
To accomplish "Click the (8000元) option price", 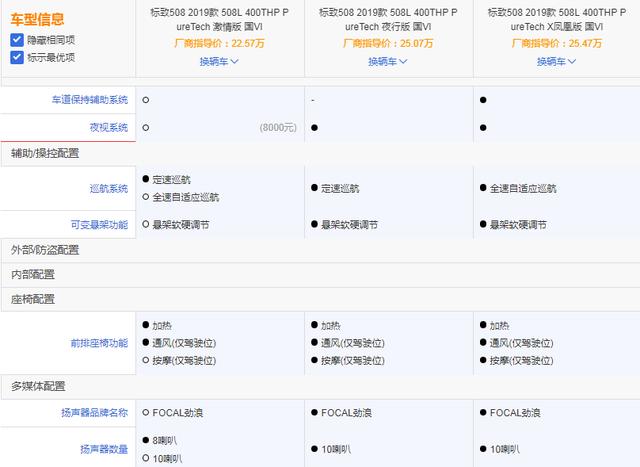I will point(278,127).
